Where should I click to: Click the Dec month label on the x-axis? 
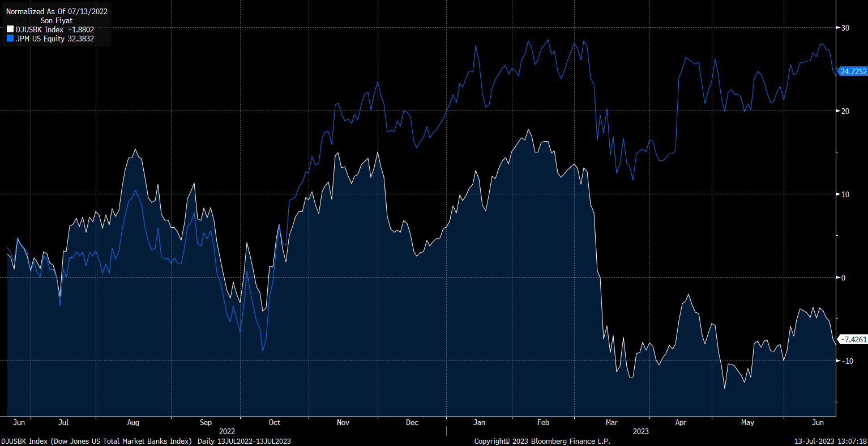(x=412, y=422)
